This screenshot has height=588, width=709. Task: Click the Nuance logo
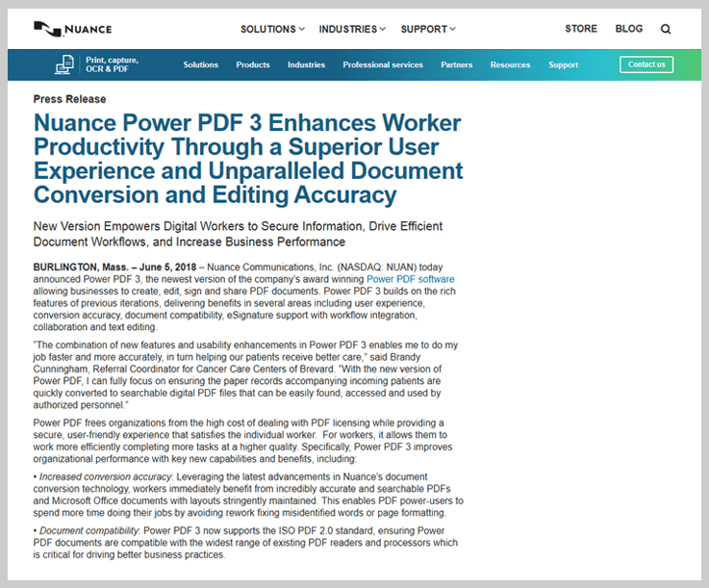pos(72,29)
